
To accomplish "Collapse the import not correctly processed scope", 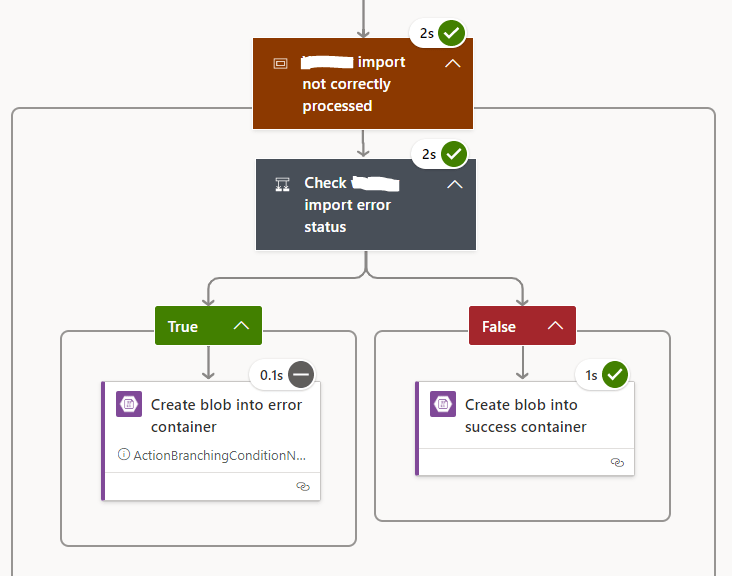I will 452,63.
